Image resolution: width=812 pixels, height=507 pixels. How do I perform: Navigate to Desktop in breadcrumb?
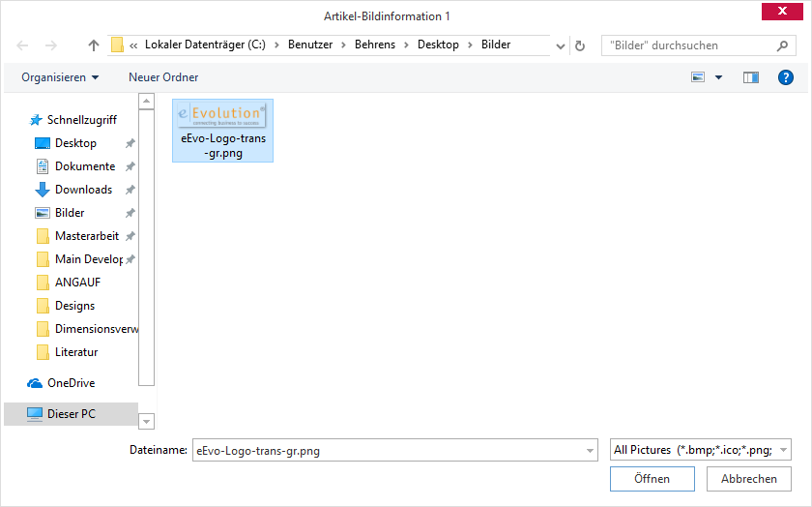click(438, 45)
